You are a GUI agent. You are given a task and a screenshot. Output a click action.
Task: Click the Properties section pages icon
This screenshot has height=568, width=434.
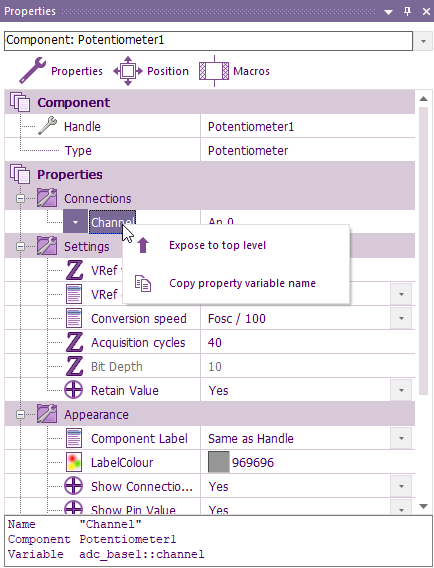20,174
